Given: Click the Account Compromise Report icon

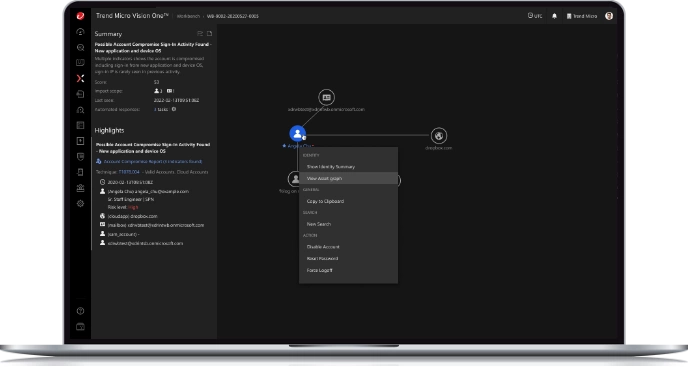Looking at the screenshot, I should 99,162.
